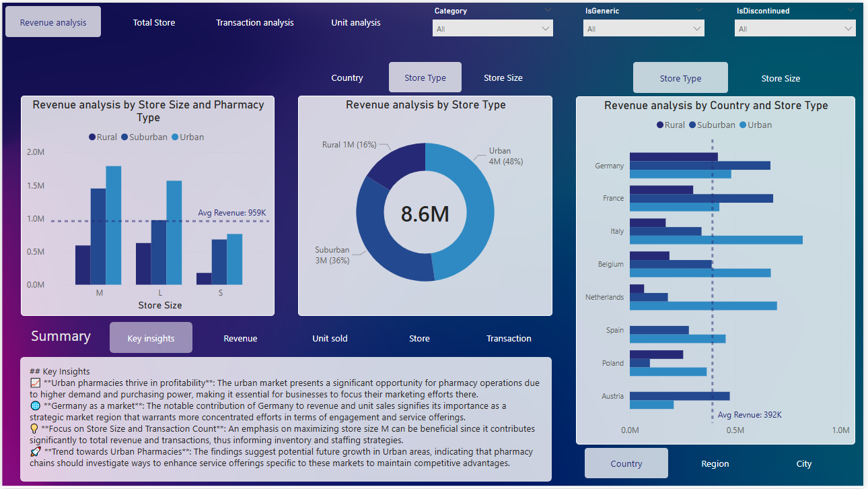This screenshot has height=489, width=868.
Task: Click the faint chevron icon right of IsGeneric title
Action: [699, 10]
